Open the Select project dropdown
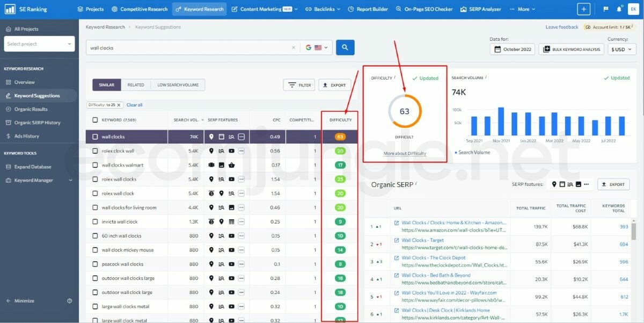Viewport: 644px width, 323px height. click(40, 44)
